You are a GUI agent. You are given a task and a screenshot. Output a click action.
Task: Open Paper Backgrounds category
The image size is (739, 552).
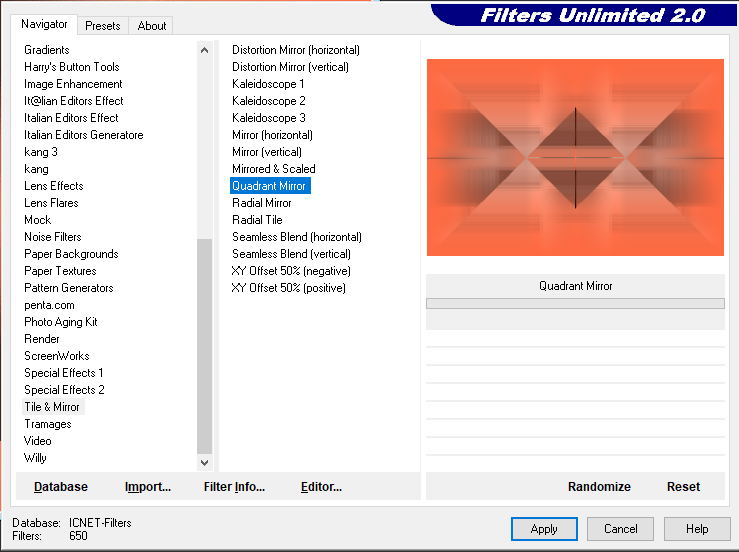[71, 254]
